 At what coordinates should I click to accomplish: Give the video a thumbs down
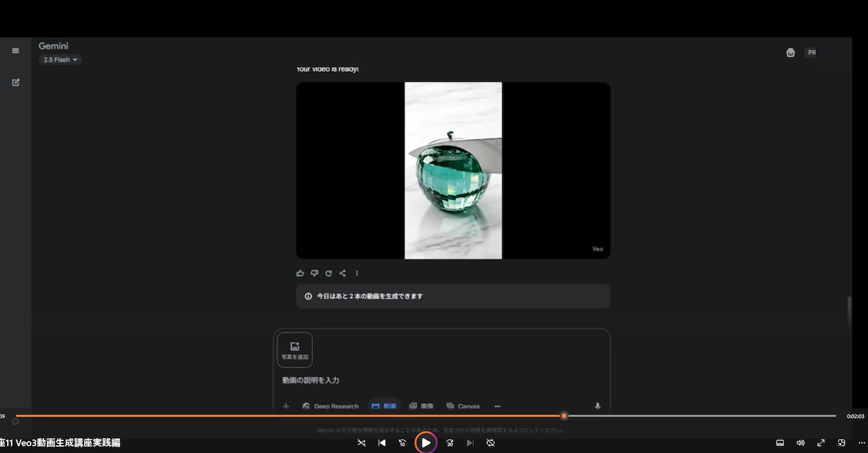(314, 273)
